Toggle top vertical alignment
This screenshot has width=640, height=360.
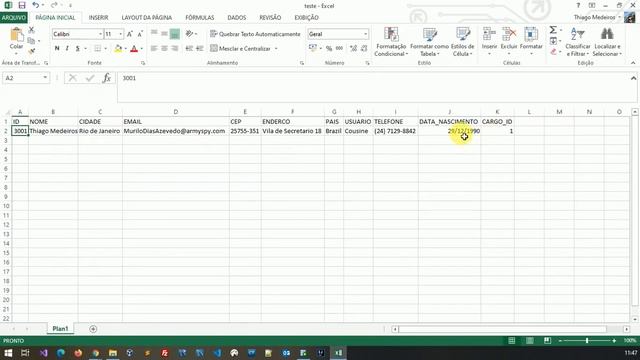point(154,34)
